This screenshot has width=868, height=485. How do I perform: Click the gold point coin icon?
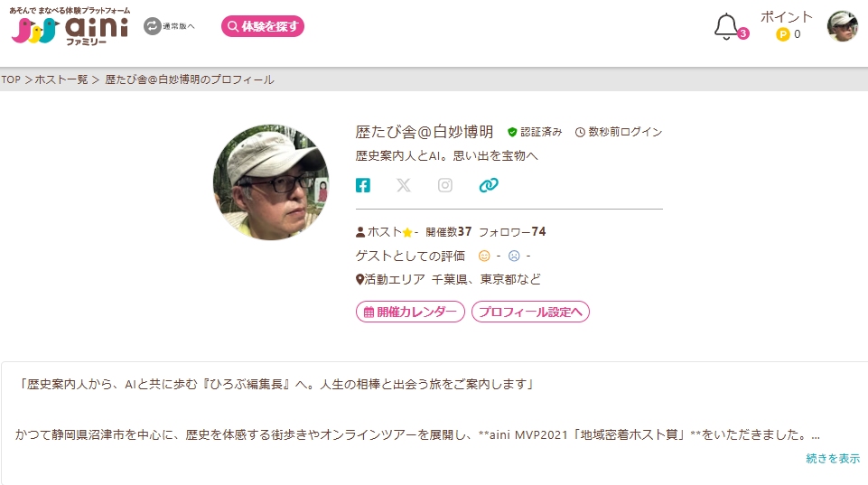[783, 34]
